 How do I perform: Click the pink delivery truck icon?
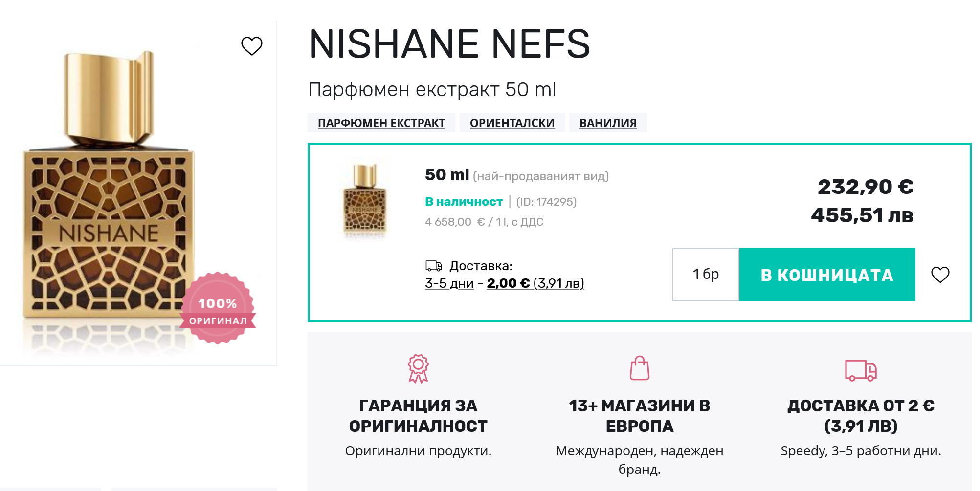(861, 370)
